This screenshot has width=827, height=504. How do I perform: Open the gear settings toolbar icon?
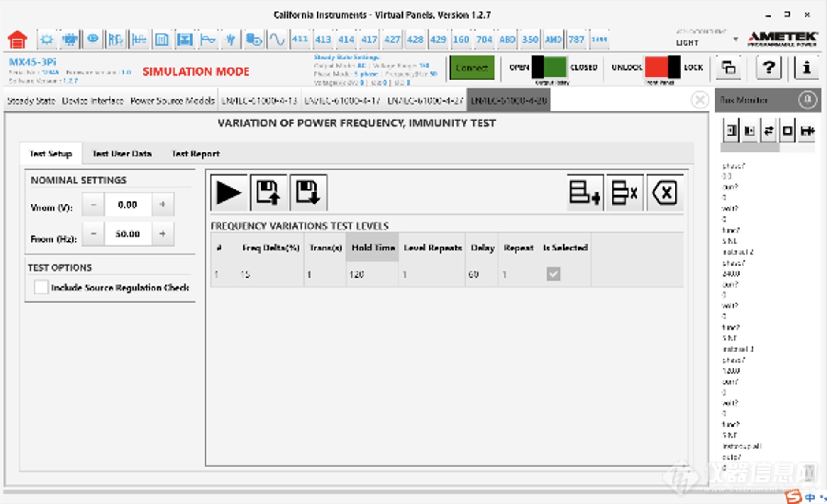[47, 40]
